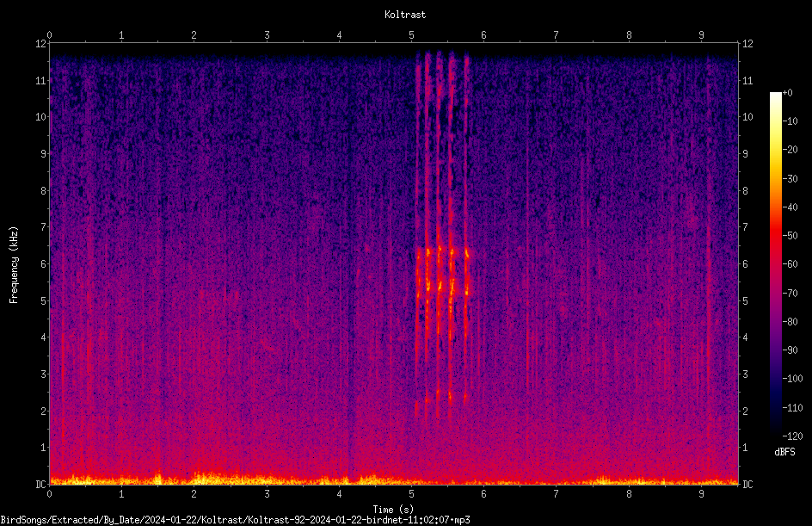This screenshot has width=812, height=526.
Task: Click the Koltrast title at top
Action: coord(405,15)
